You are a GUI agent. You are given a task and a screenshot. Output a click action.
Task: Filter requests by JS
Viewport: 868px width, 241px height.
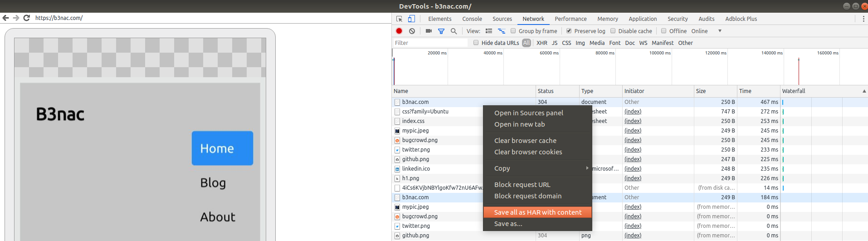(x=555, y=43)
